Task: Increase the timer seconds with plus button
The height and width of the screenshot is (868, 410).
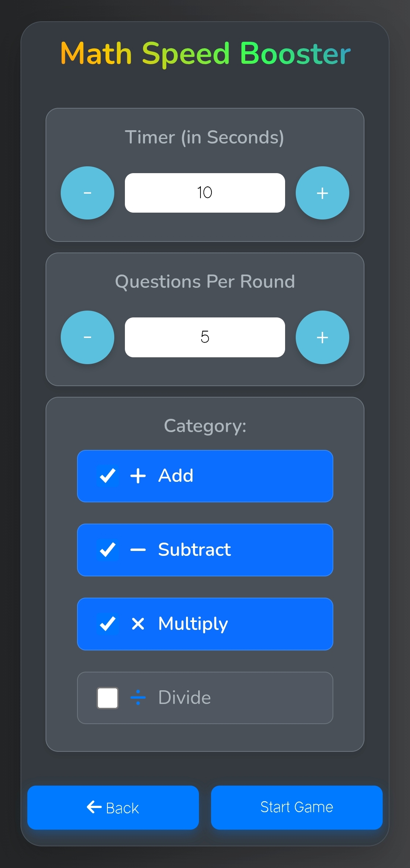Action: pos(322,193)
